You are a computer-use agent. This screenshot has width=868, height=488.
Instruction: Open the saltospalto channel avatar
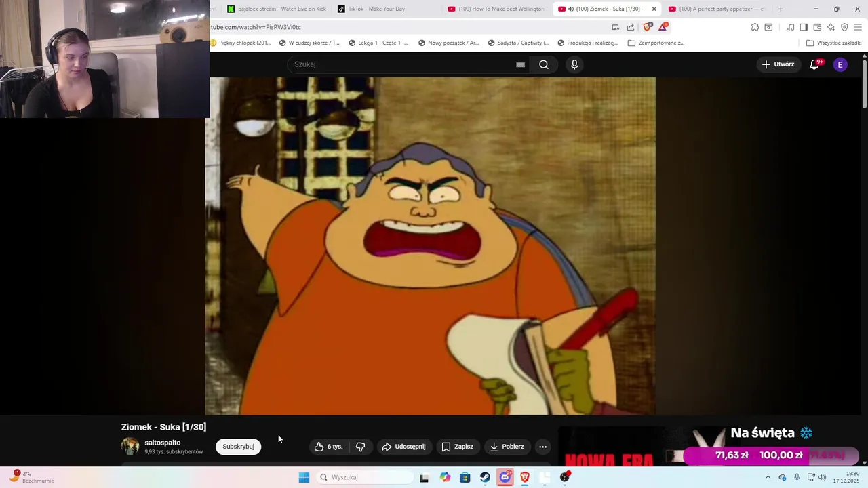(130, 446)
